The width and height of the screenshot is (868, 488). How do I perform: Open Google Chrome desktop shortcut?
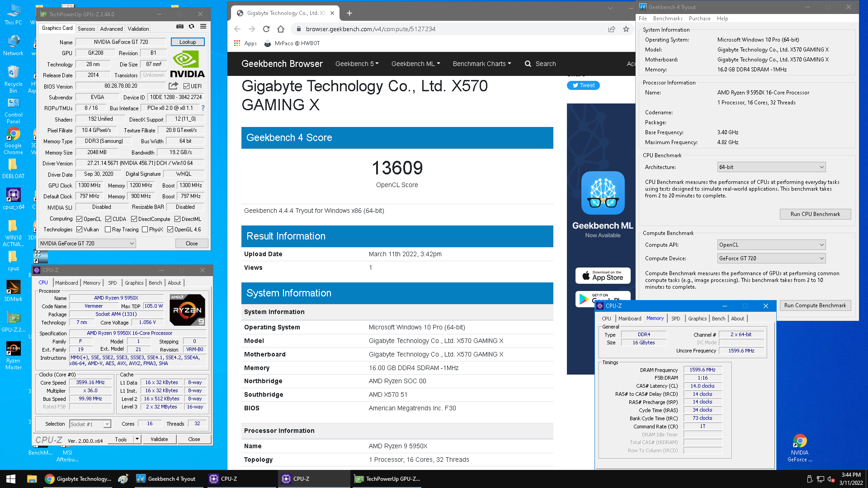pyautogui.click(x=13, y=141)
